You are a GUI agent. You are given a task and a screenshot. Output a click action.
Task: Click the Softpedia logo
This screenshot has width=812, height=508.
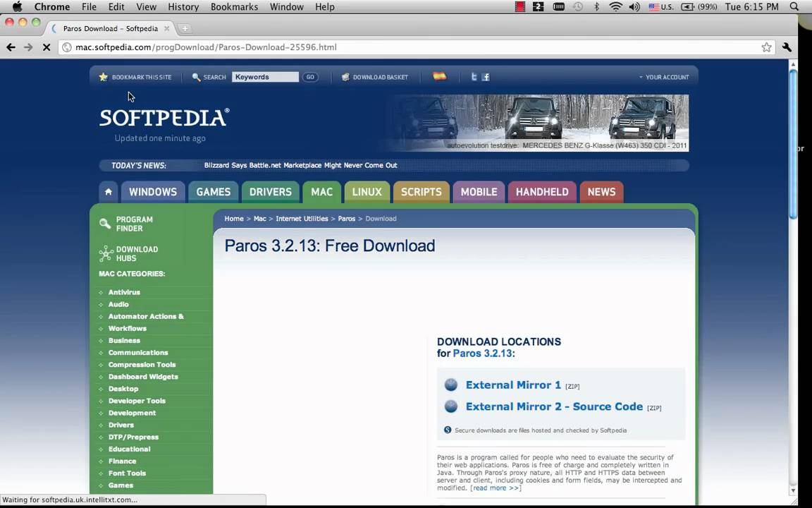pos(164,118)
